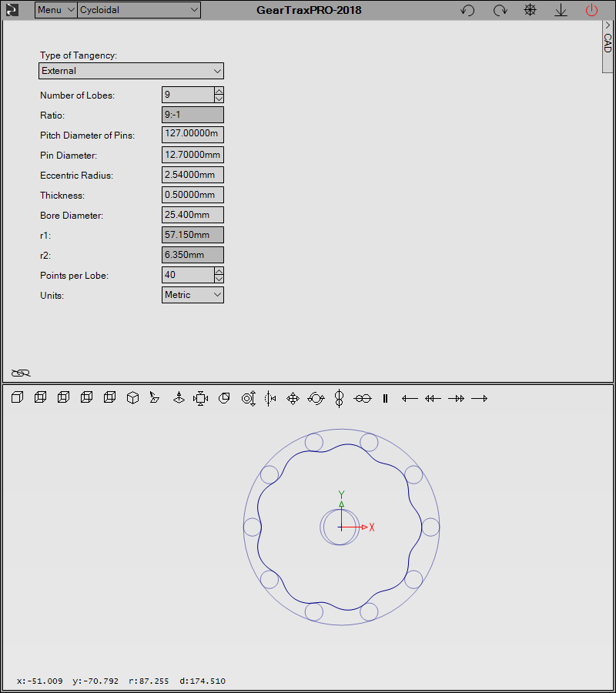Click the GearTraxPRO-2018 title text

tap(309, 10)
